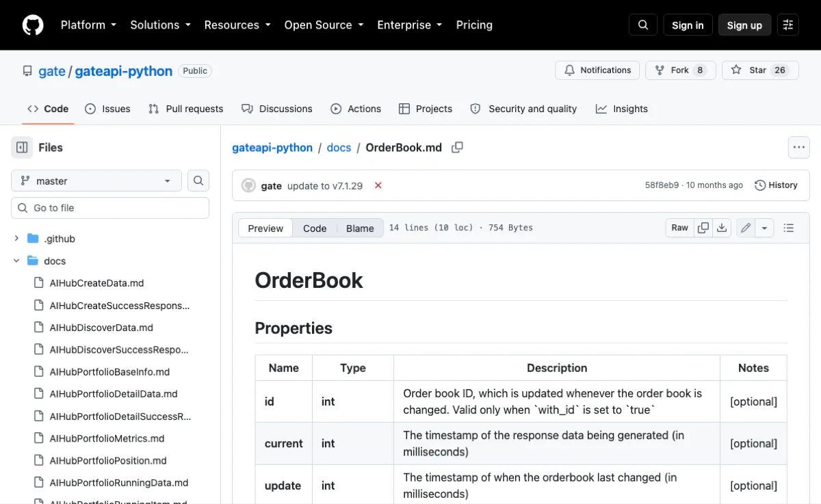The image size is (821, 504).
Task: Click the .github folder icon
Action: pos(33,239)
